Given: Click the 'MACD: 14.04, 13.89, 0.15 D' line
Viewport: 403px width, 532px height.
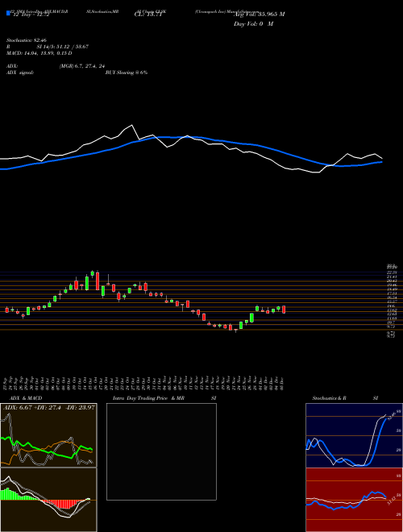Looking at the screenshot, I should 39,53.
